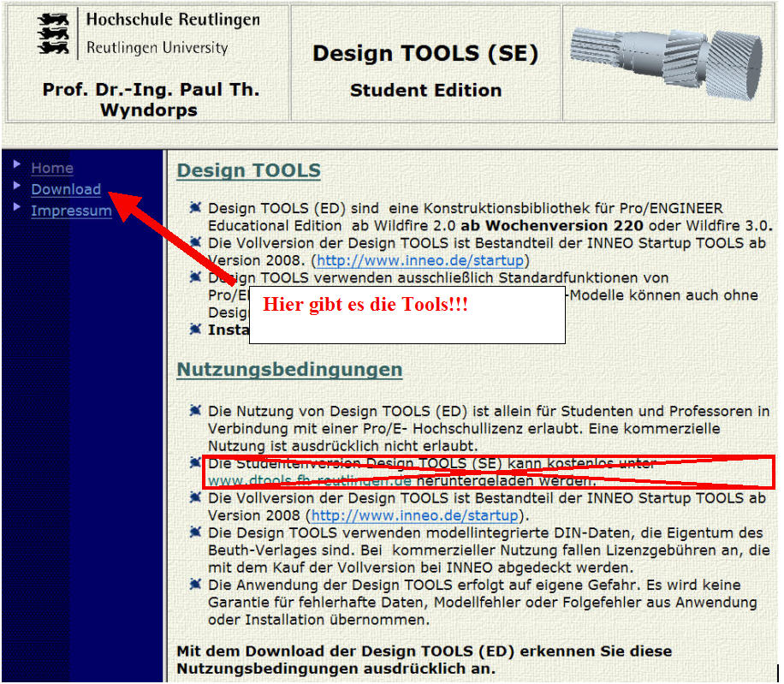Click 'Die Nutzung von Design TOOLS (ED)' paragraph

489,429
